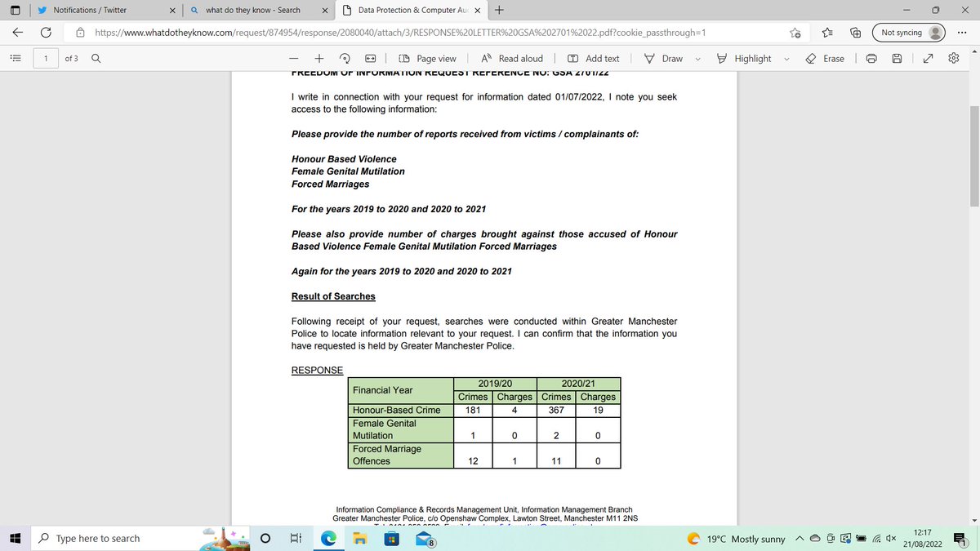
Task: Open network Wi-Fi tray icon
Action: 876,539
